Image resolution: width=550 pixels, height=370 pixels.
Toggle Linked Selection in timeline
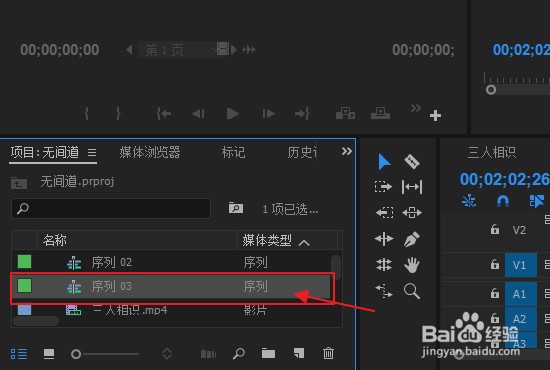pyautogui.click(x=537, y=201)
